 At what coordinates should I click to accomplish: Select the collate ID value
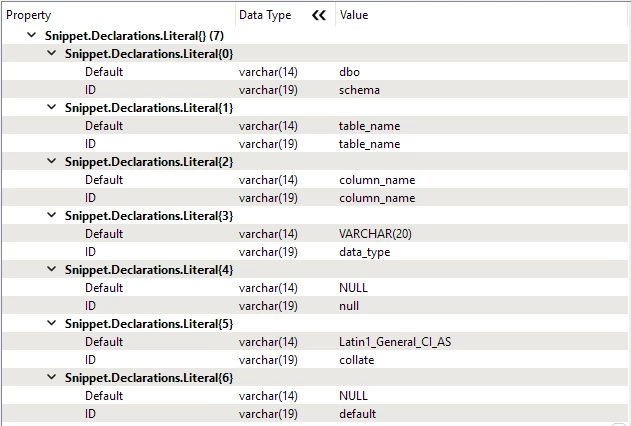pyautogui.click(x=357, y=360)
